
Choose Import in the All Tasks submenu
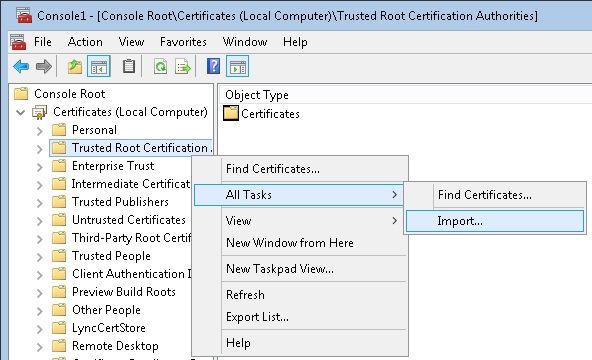495,221
